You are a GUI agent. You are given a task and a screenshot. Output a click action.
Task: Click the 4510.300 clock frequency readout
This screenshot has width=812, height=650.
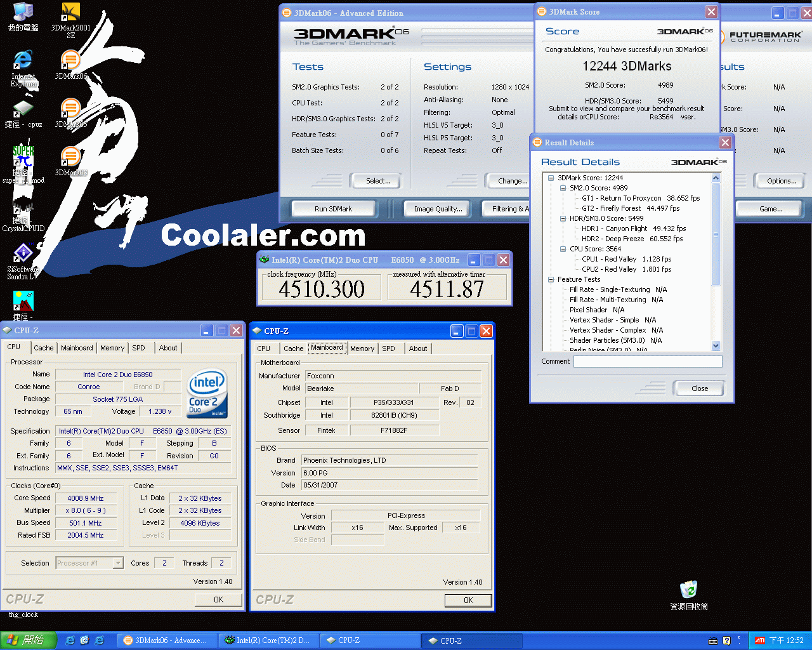click(x=322, y=289)
